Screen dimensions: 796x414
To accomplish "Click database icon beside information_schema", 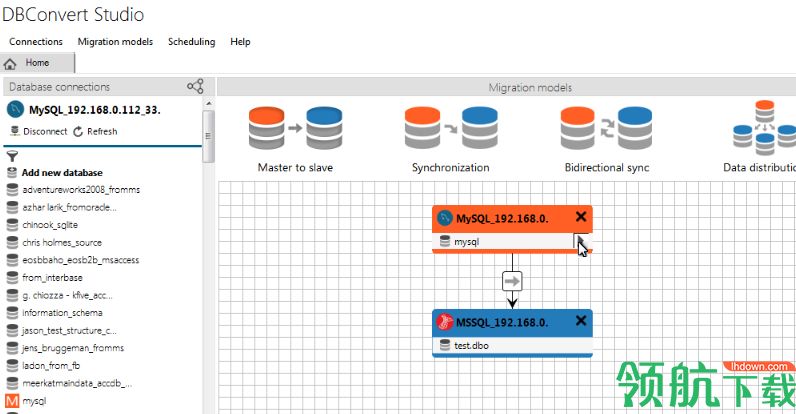I will [x=12, y=313].
